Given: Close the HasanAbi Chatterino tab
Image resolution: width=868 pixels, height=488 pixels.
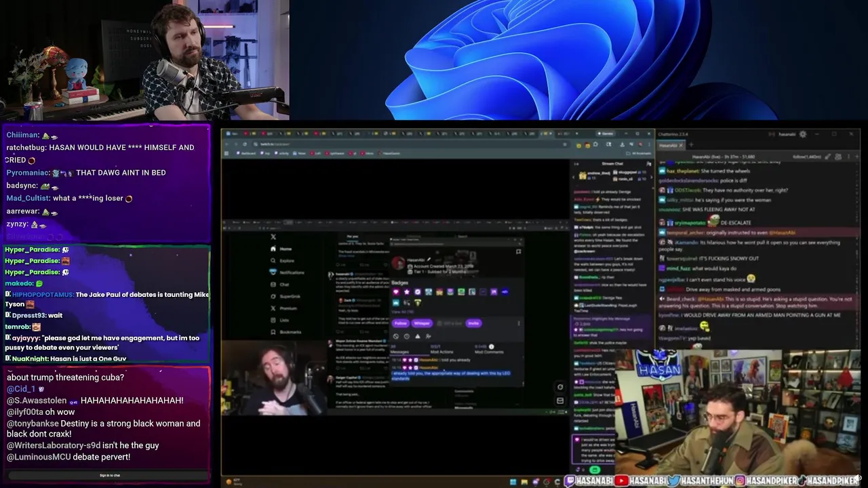Looking at the screenshot, I should [x=681, y=145].
